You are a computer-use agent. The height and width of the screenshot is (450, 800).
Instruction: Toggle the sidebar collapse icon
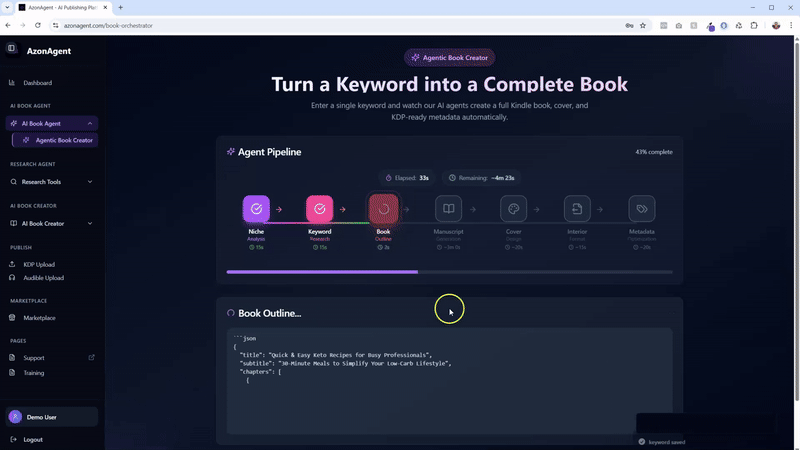[x=12, y=48]
